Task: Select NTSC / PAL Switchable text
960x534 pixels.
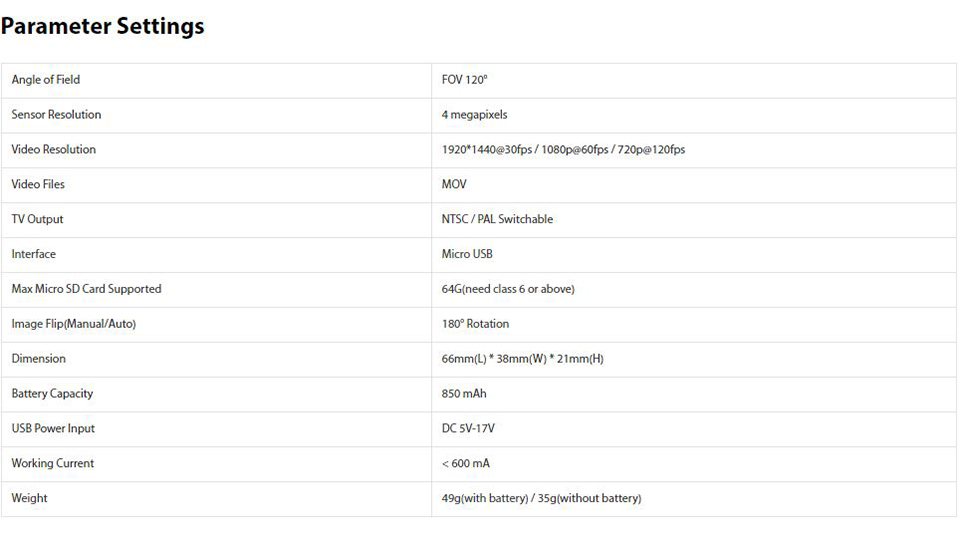Action: click(x=497, y=219)
